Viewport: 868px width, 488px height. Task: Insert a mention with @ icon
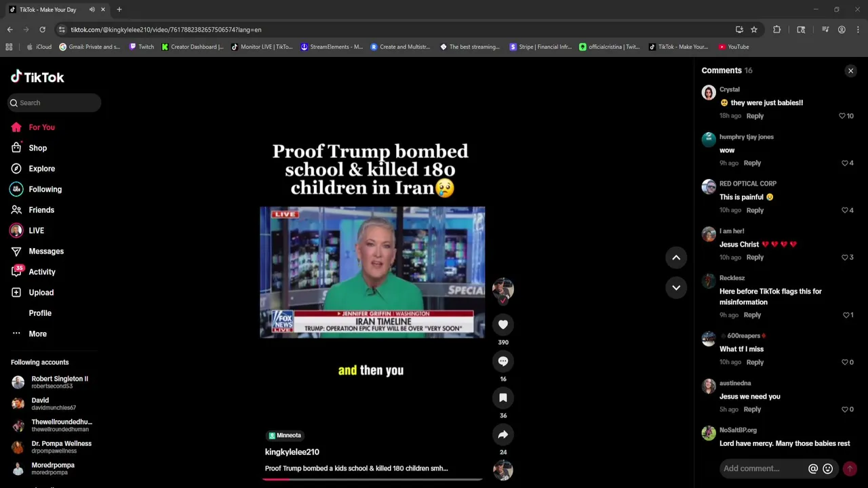[x=813, y=468]
